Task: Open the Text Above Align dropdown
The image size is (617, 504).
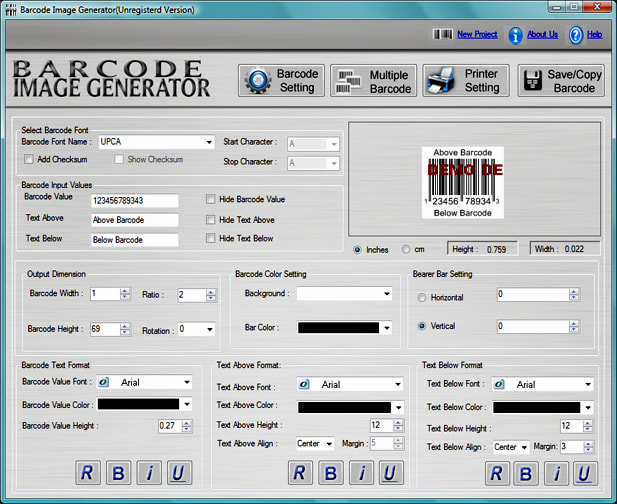Action: (x=329, y=444)
